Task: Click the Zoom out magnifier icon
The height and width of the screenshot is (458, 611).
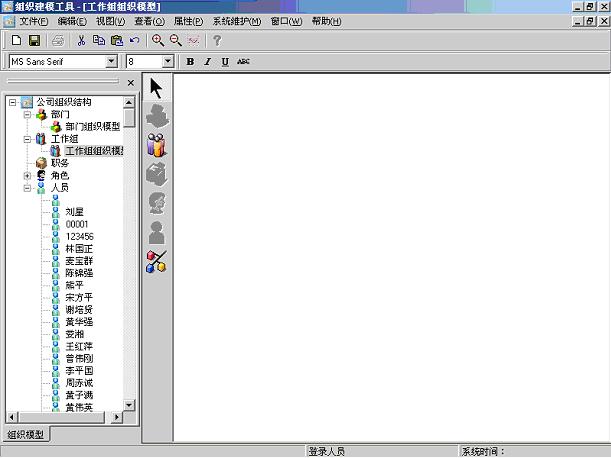Action: point(176,40)
